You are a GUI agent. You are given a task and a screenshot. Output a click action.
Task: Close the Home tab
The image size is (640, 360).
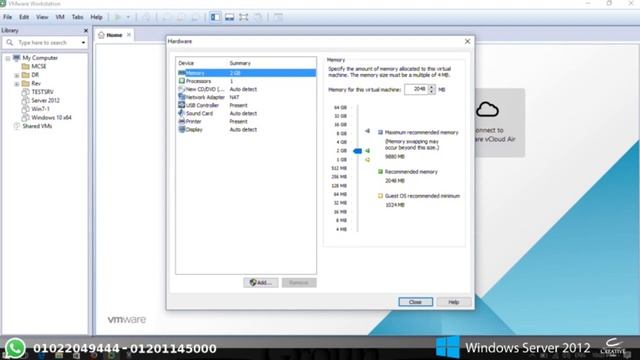[129, 35]
